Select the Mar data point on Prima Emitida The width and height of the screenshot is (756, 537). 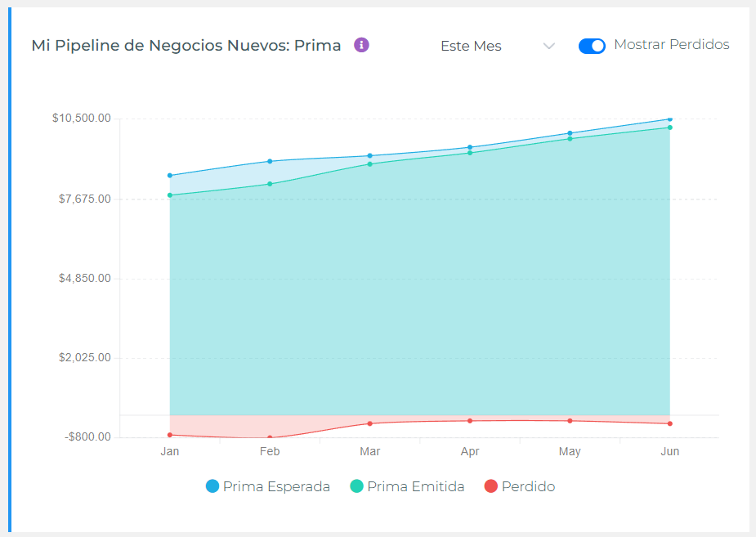(x=369, y=164)
